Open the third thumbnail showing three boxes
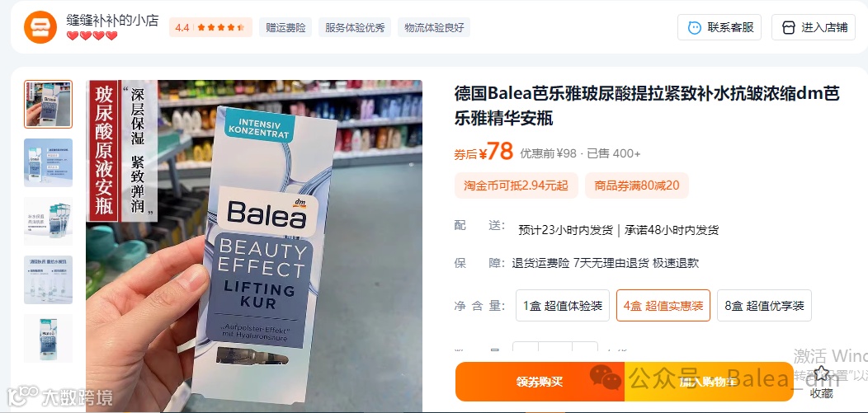 [x=48, y=221]
